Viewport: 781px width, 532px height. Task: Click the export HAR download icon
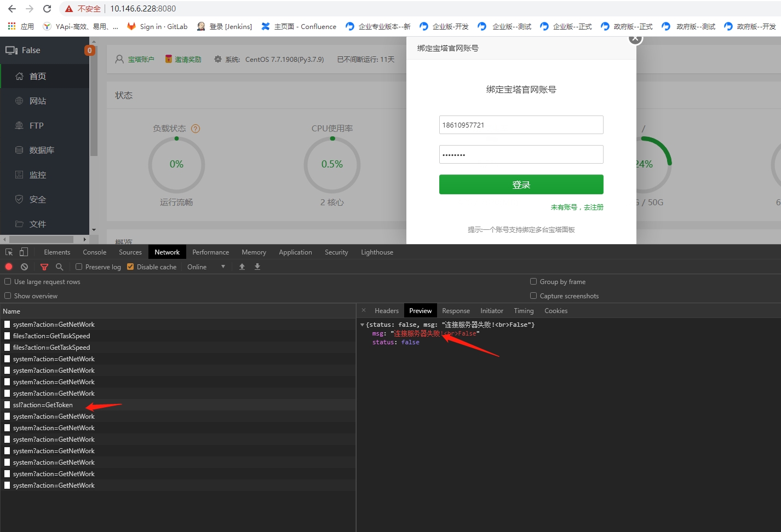(257, 267)
